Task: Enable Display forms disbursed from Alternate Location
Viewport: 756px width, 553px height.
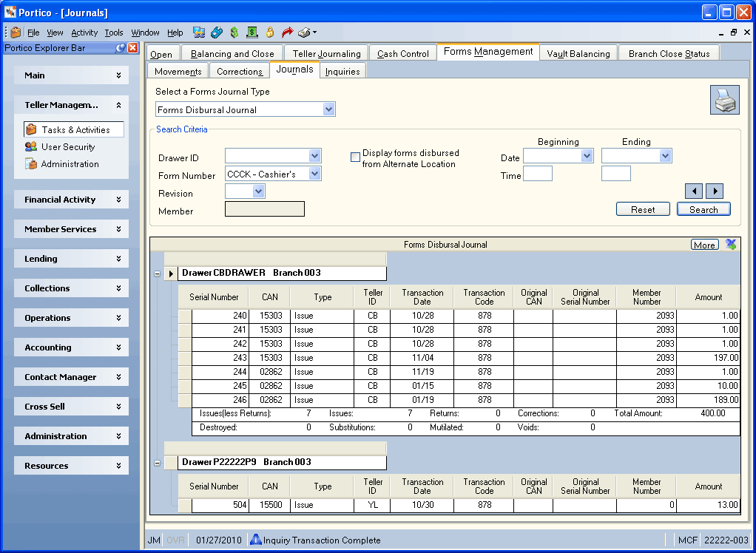Action: [x=355, y=157]
